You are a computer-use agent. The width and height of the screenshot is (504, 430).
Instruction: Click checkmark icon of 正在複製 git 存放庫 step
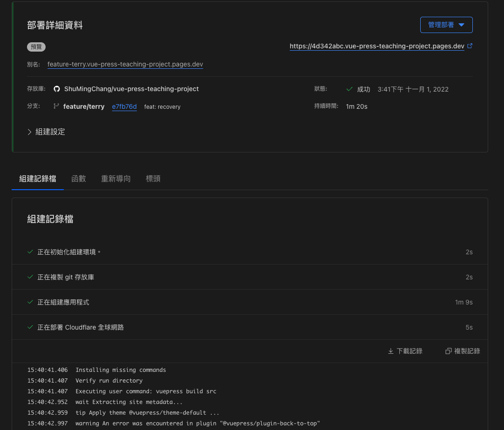pos(30,277)
